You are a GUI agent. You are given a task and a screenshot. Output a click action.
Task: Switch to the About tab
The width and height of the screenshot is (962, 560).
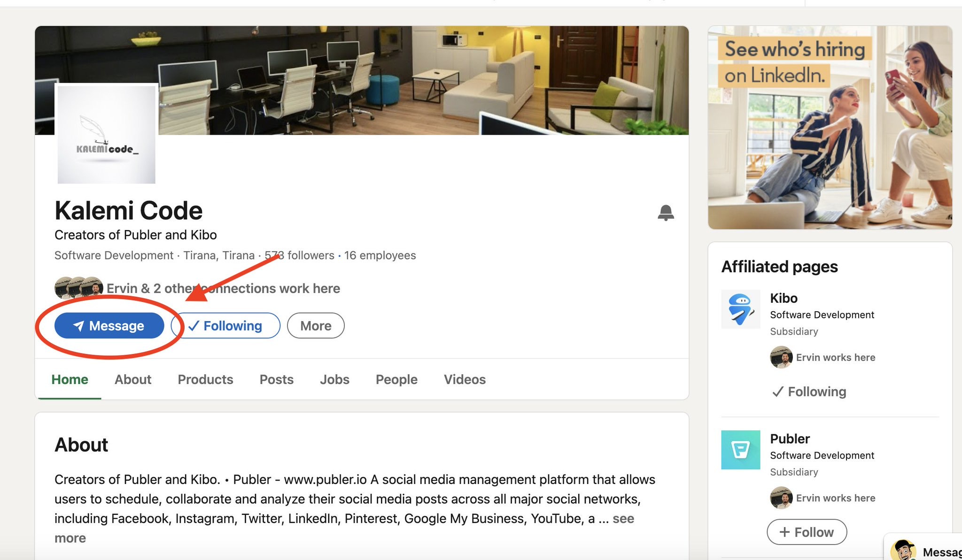click(133, 379)
